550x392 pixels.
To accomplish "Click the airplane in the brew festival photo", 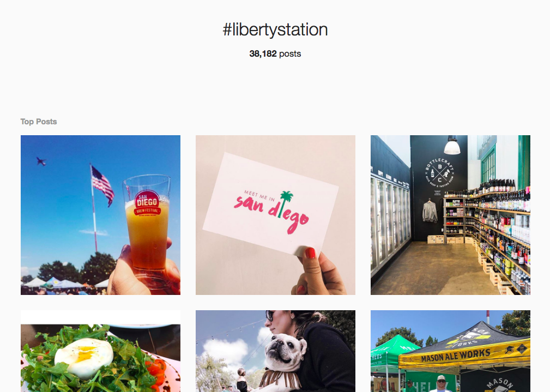I will tap(41, 161).
